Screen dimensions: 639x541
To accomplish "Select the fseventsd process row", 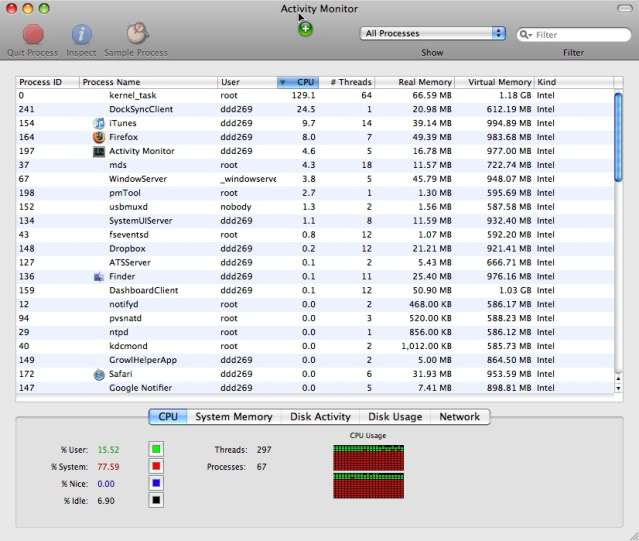I will (315, 235).
